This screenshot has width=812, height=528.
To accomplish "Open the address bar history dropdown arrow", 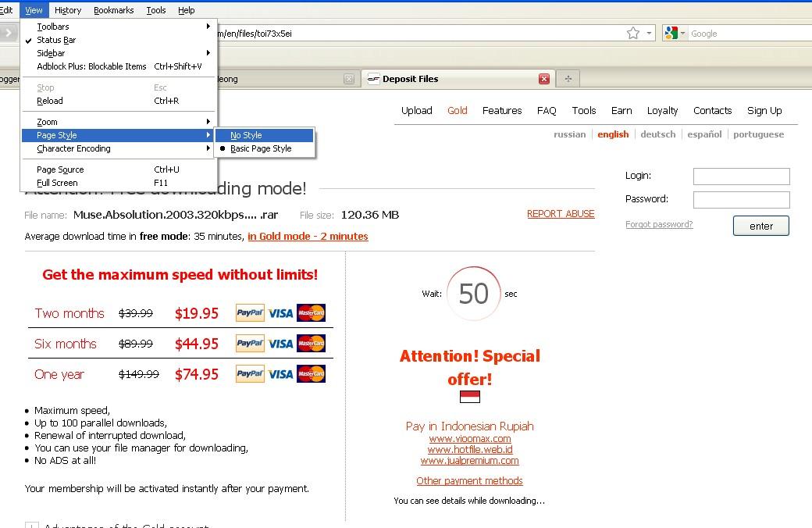I will pos(649,33).
